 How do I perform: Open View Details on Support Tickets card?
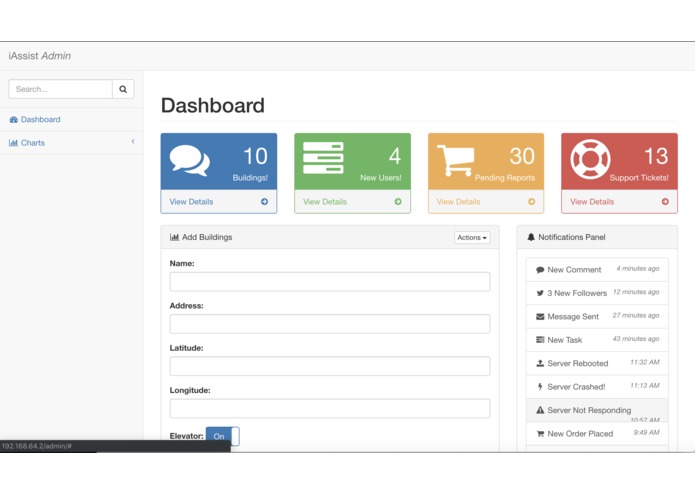592,202
